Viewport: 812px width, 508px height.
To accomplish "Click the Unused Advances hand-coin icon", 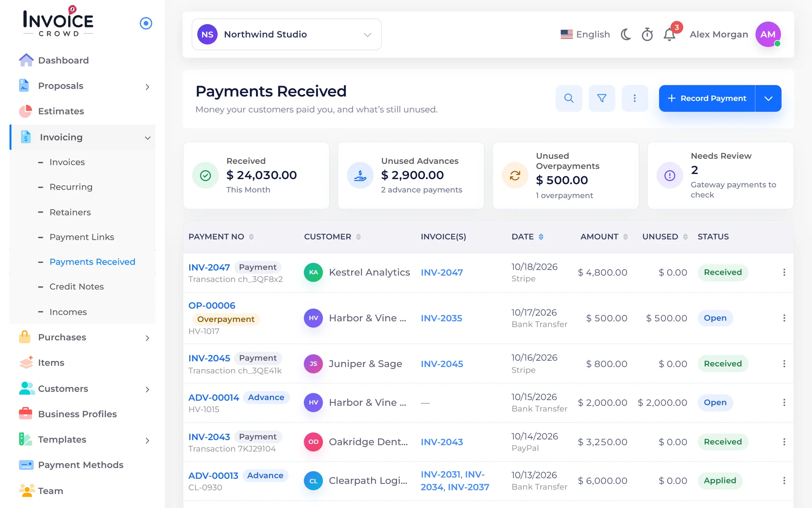I will point(360,175).
